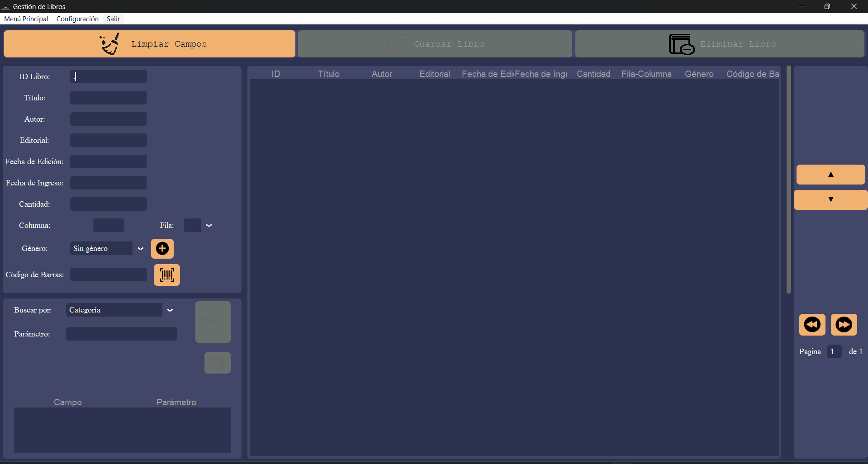Expand the Buscar por Categoría dropdown

170,310
